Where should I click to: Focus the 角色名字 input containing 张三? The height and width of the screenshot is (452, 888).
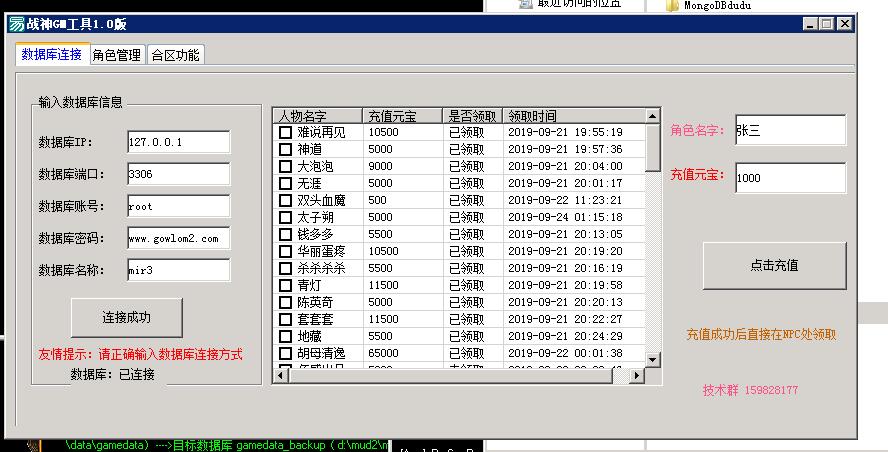(x=789, y=130)
